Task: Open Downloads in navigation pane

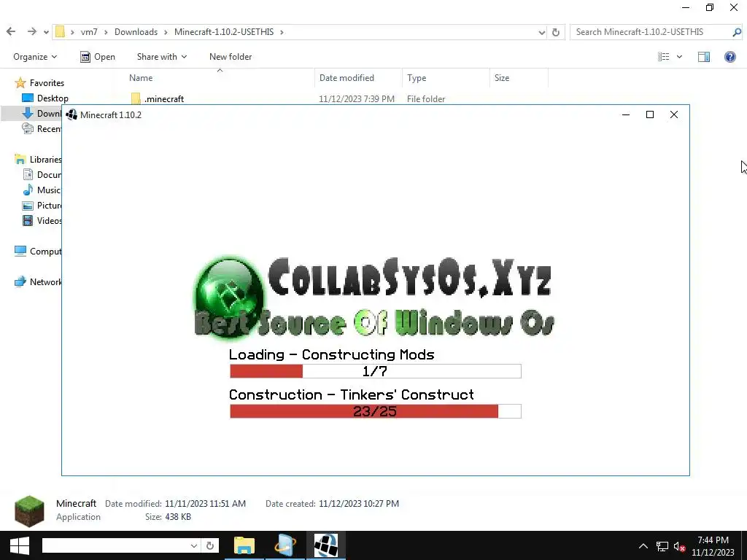Action: [42, 113]
